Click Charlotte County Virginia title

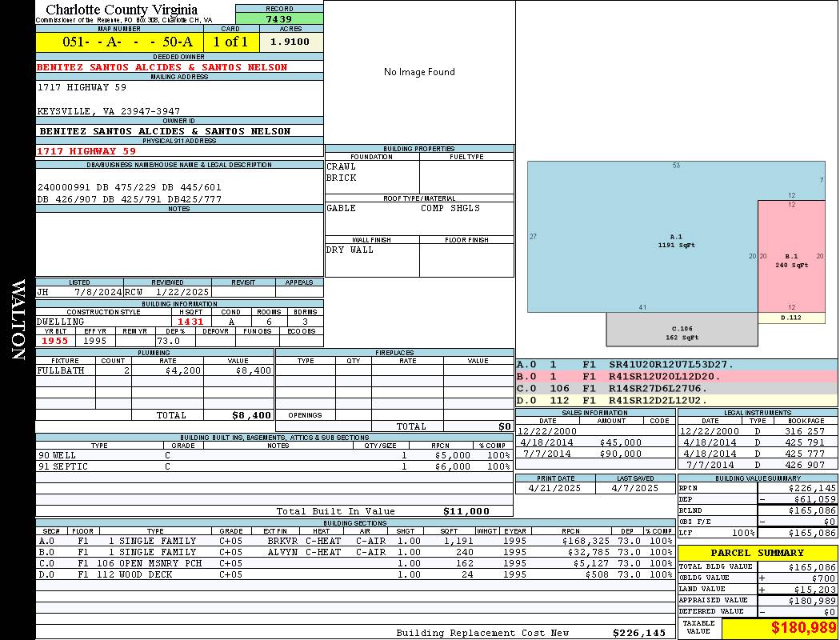tap(122, 10)
